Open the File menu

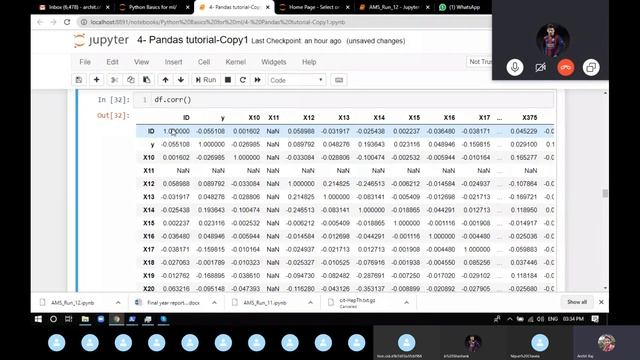[x=85, y=62]
